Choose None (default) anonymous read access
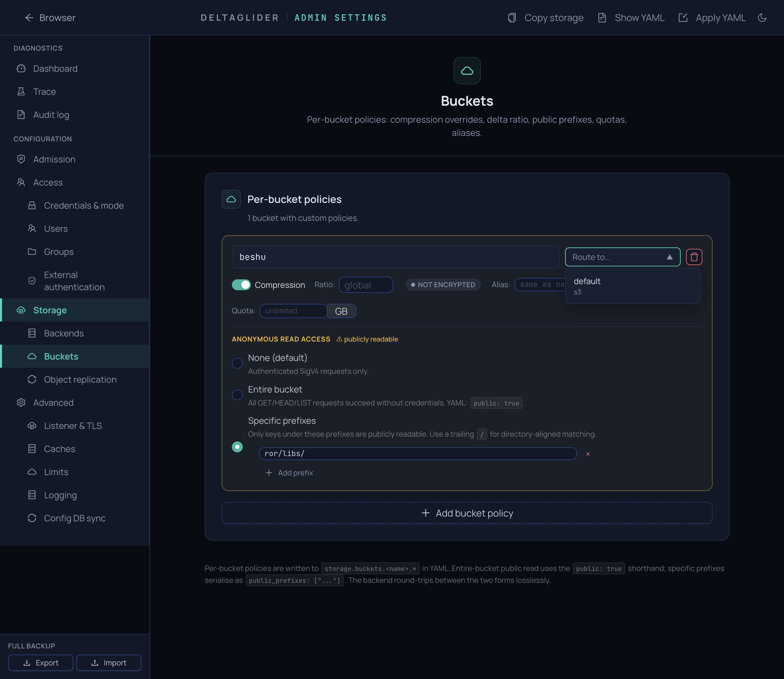 pos(237,363)
